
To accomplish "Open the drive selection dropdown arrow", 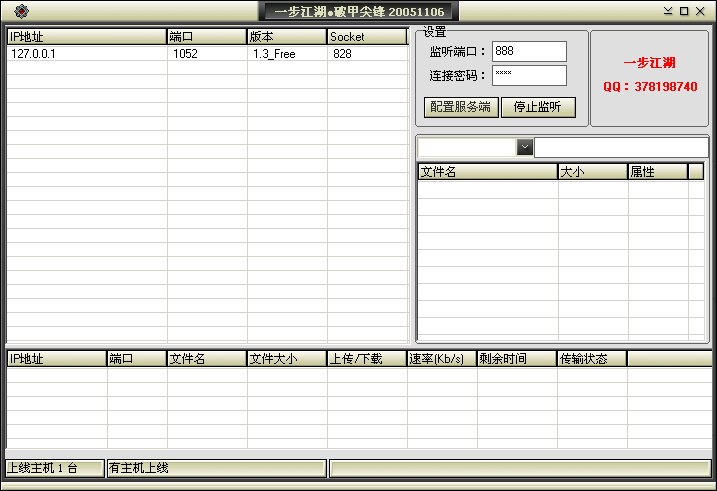I will pyautogui.click(x=525, y=147).
